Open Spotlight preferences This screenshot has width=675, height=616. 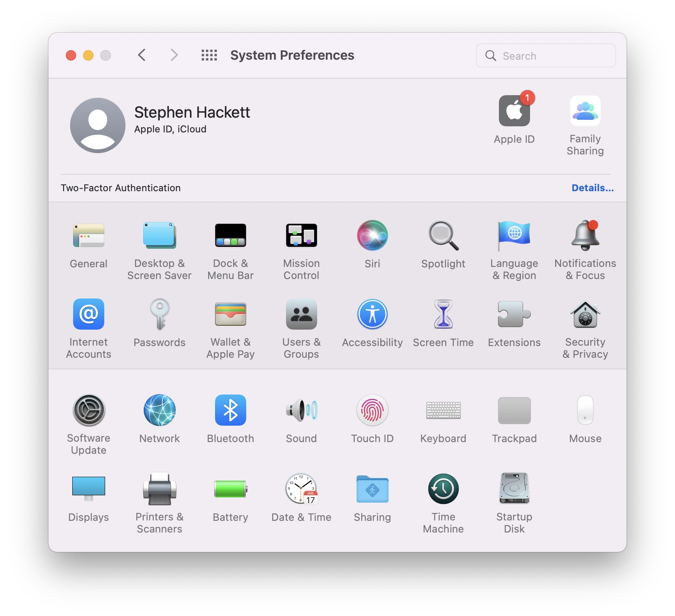(444, 236)
